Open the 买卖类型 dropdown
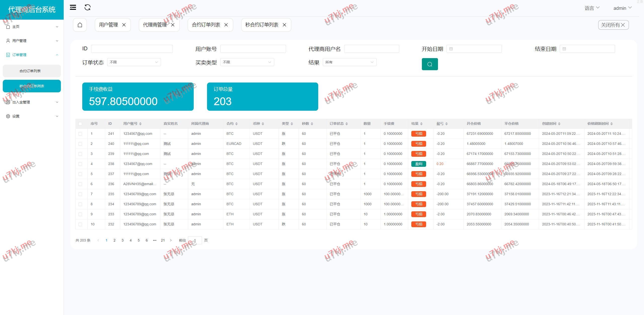 click(247, 62)
